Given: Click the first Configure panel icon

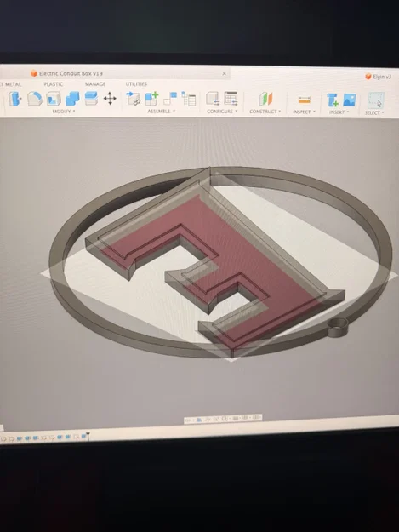Looking at the screenshot, I should pyautogui.click(x=213, y=99).
